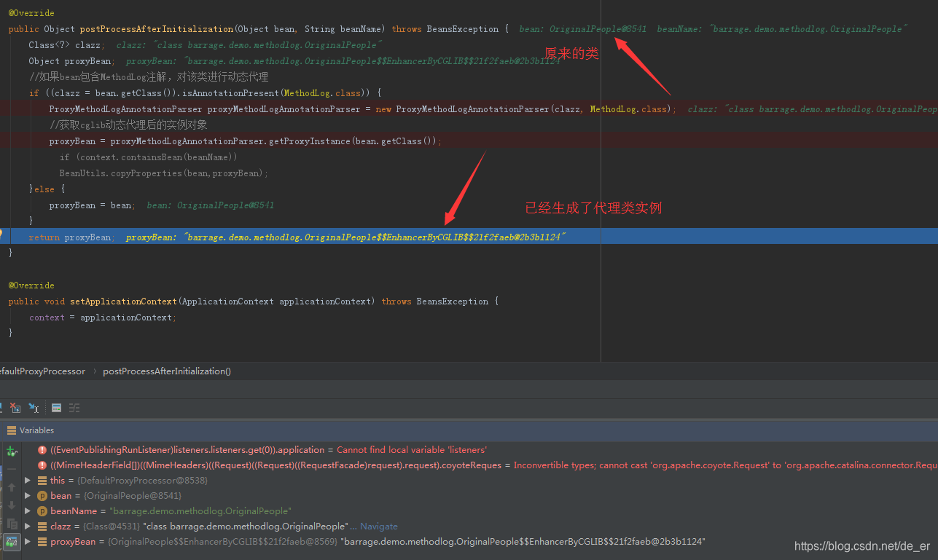The image size is (938, 560).
Task: Expand the 'clazz' variable node
Action: pyautogui.click(x=28, y=526)
